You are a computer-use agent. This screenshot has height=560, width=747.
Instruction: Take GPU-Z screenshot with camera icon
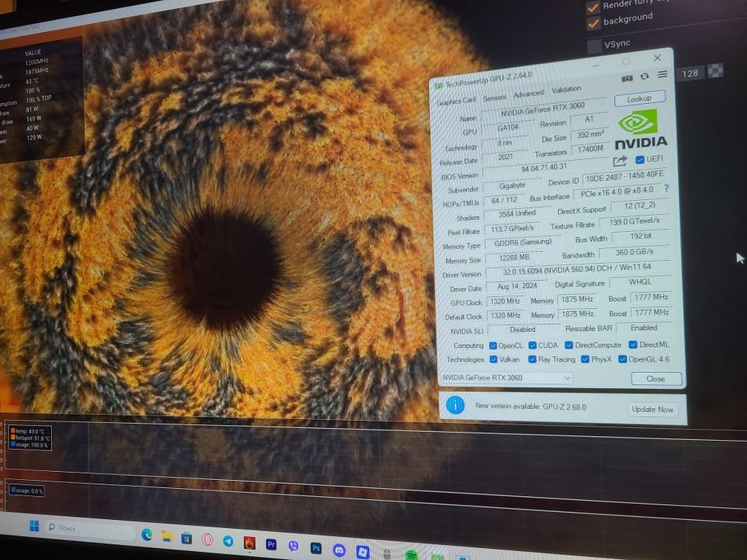(x=627, y=78)
